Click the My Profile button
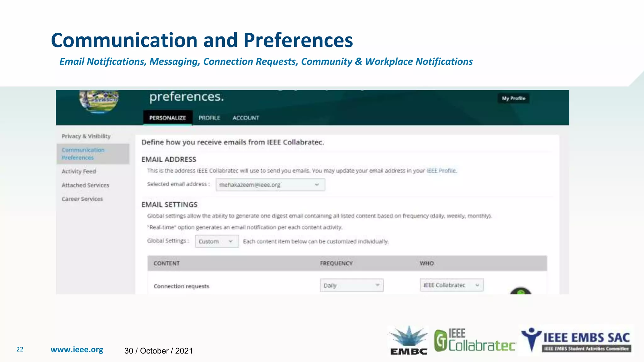This screenshot has height=362, width=644. (513, 98)
